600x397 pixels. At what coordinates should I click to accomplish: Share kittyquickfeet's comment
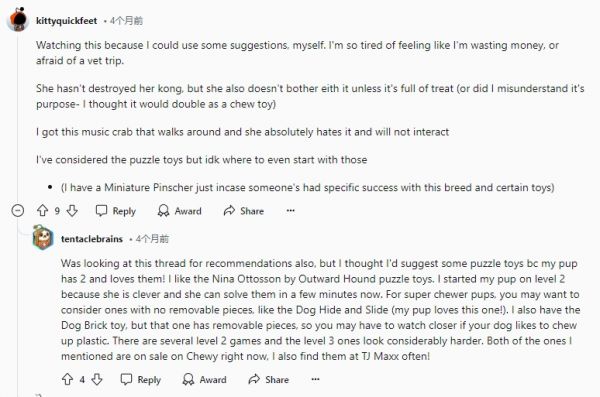click(244, 211)
